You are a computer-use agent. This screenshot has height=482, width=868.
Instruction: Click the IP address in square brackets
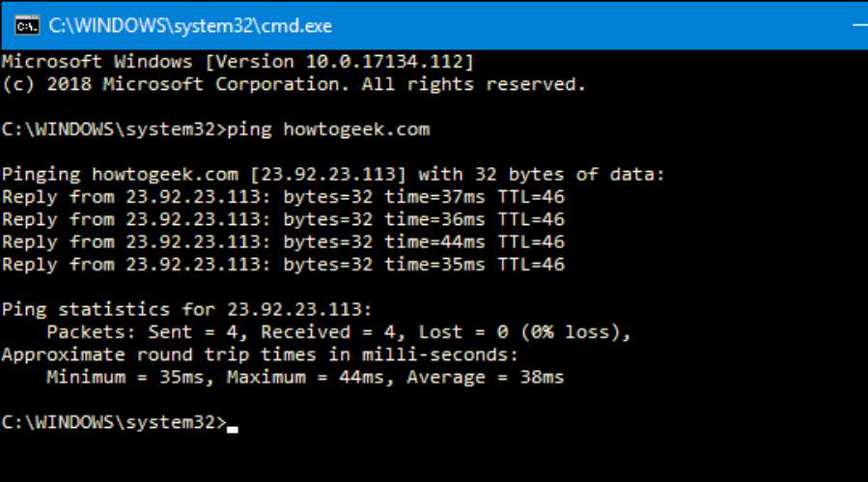click(x=327, y=175)
